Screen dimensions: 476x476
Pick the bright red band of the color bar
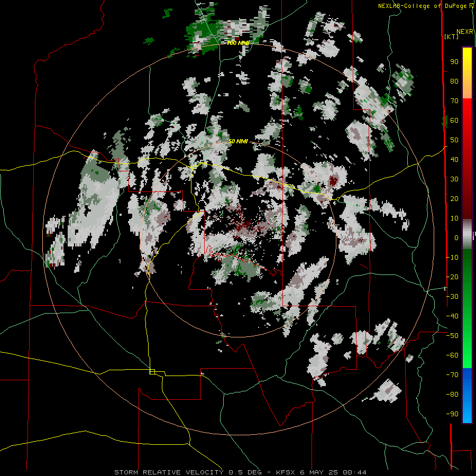point(467,111)
